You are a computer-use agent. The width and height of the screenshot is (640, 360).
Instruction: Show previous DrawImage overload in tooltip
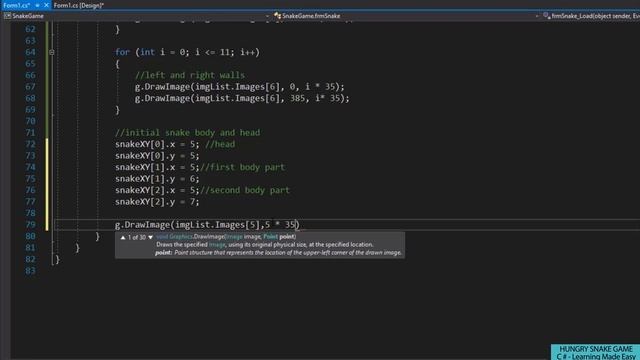(x=123, y=237)
